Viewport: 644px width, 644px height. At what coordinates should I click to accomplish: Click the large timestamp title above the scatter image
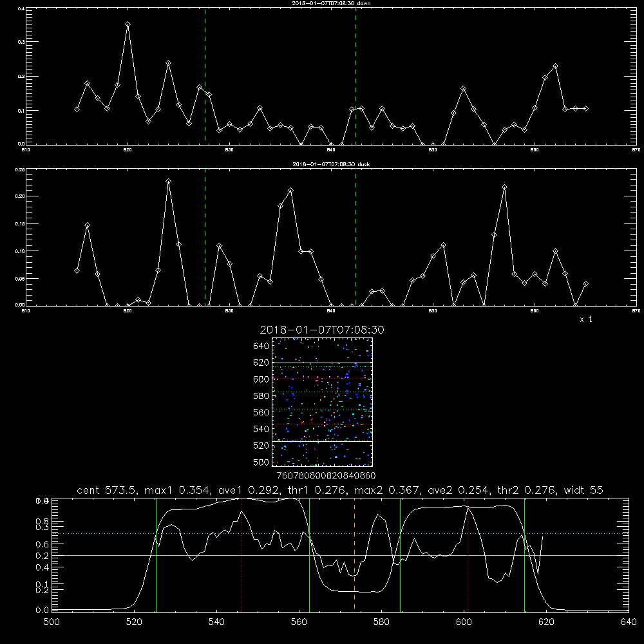(x=322, y=330)
